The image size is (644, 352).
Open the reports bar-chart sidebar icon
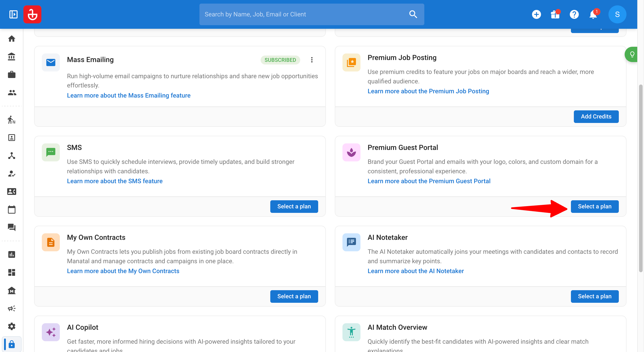[11, 254]
